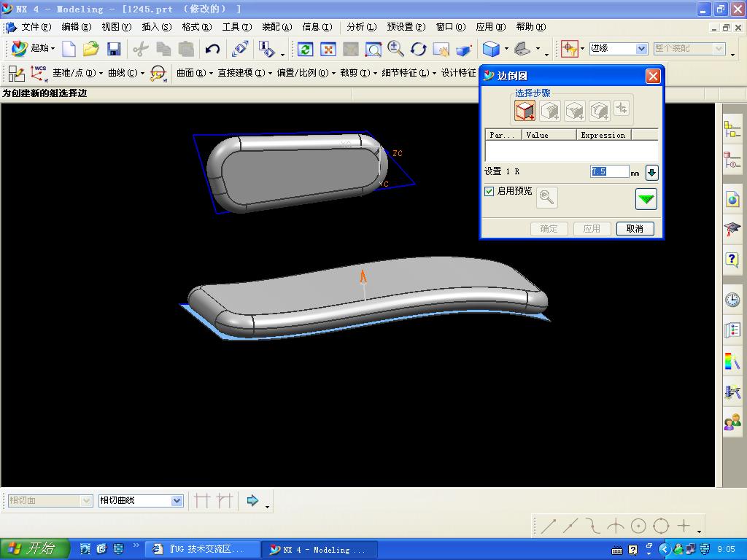Click the 确定 button in dialog

pyautogui.click(x=549, y=228)
